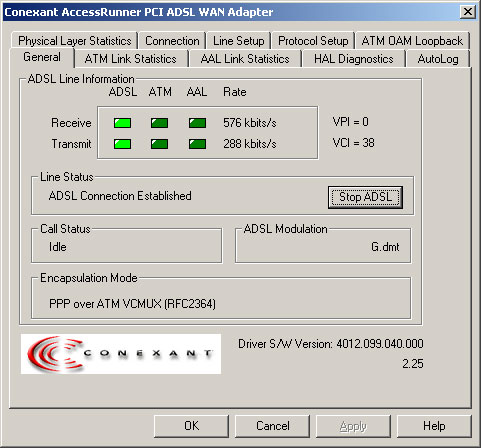The width and height of the screenshot is (481, 448).
Task: Switch to the AutoLog tab
Action: pyautogui.click(x=438, y=59)
